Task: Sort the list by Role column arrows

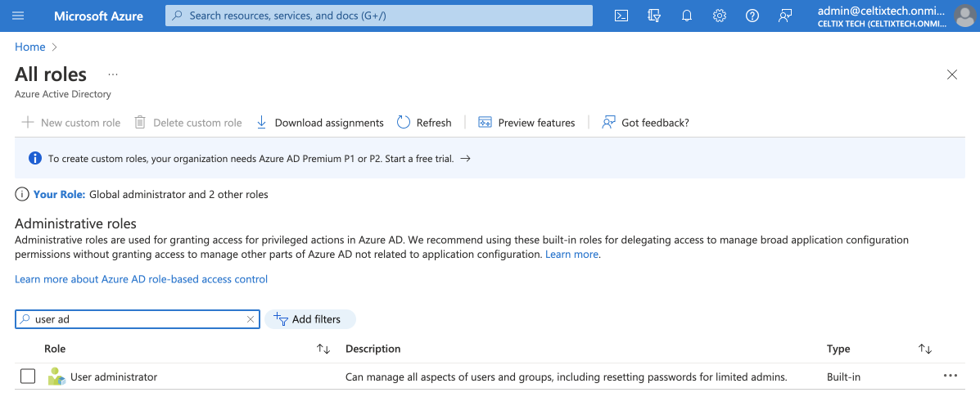Action: [x=323, y=349]
